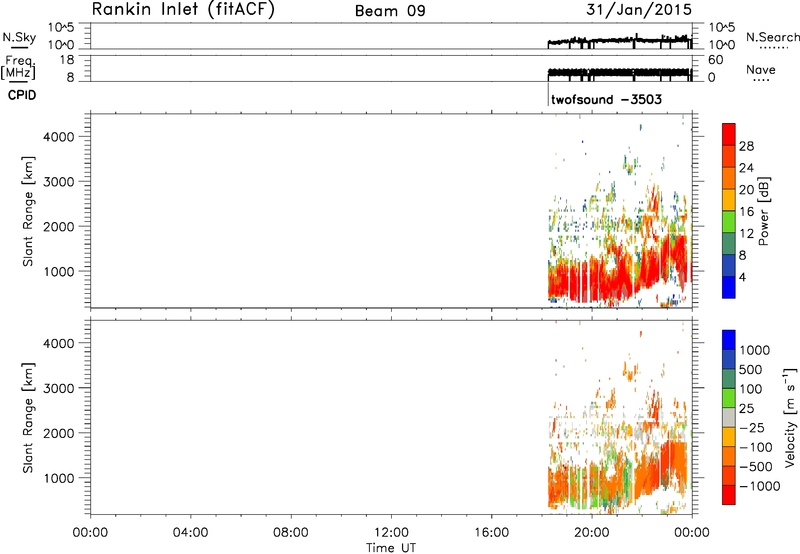Click the 'N.Sky' legend label

pyautogui.click(x=19, y=37)
